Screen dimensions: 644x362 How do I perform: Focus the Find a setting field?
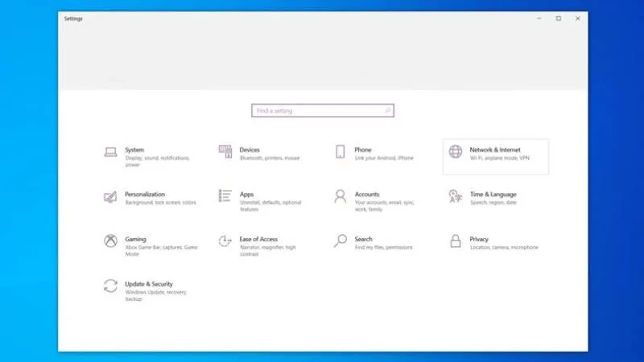click(323, 110)
